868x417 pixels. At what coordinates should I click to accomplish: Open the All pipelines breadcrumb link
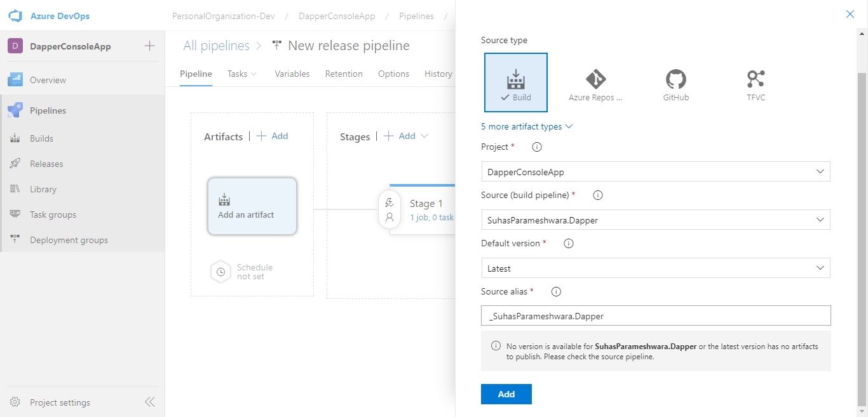(216, 46)
